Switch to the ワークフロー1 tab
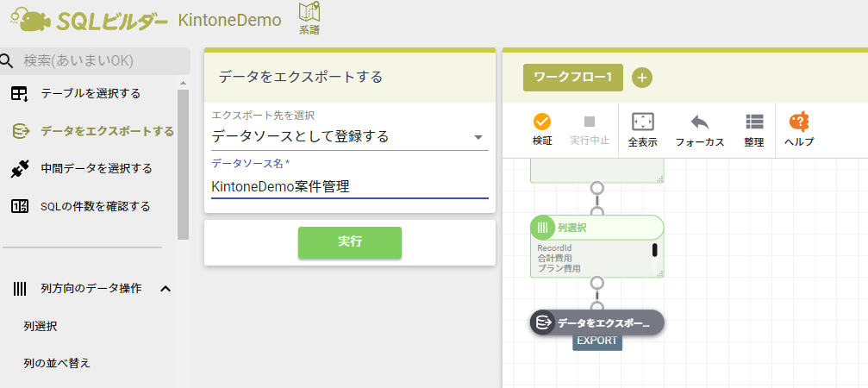This screenshot has width=868, height=388. [x=572, y=78]
